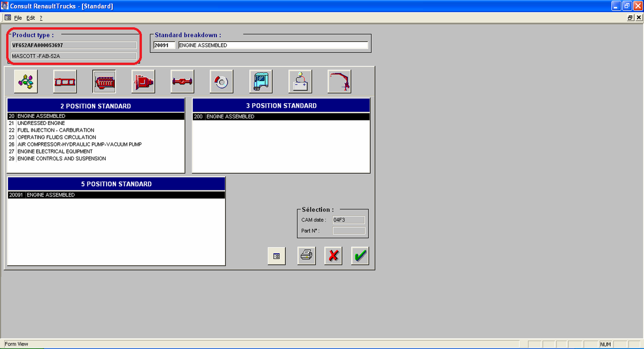Select the battery electrical category icon

coord(300,81)
